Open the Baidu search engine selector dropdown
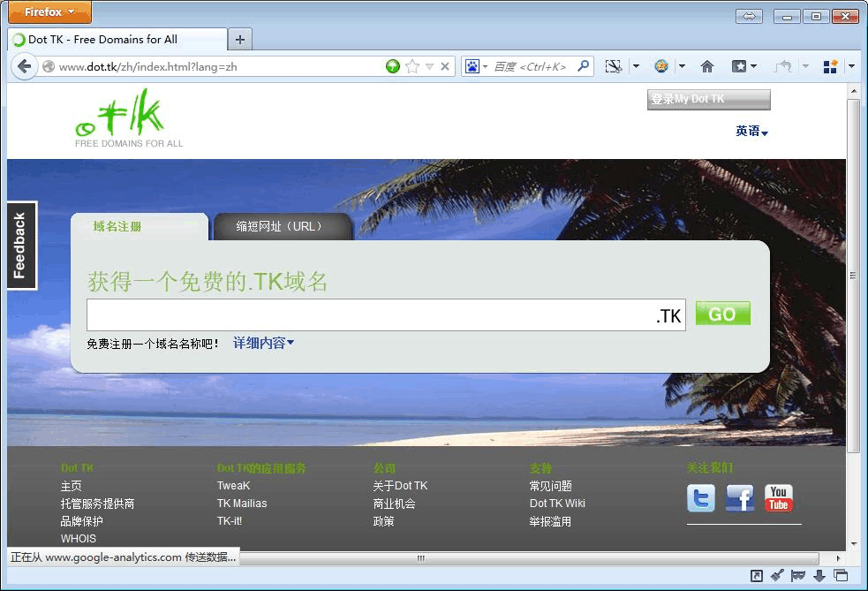The image size is (868, 591). (x=476, y=66)
